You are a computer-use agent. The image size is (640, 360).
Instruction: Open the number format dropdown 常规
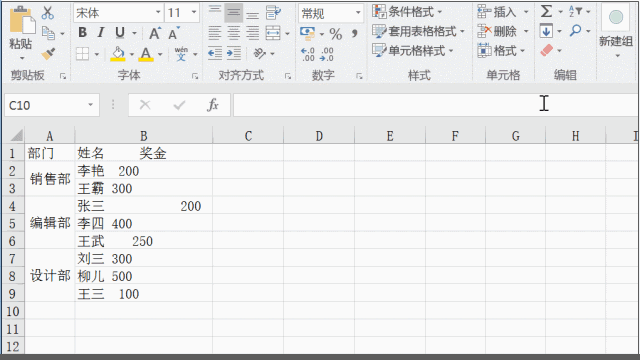(358, 13)
